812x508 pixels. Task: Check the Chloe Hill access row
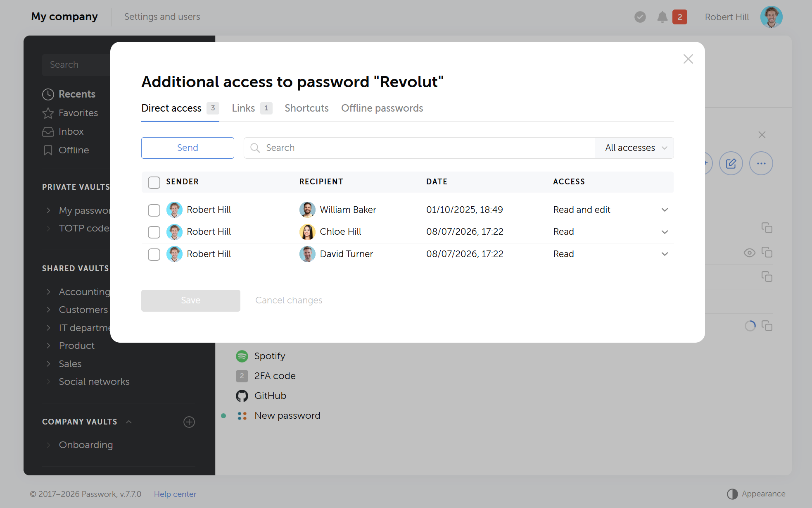coord(154,232)
